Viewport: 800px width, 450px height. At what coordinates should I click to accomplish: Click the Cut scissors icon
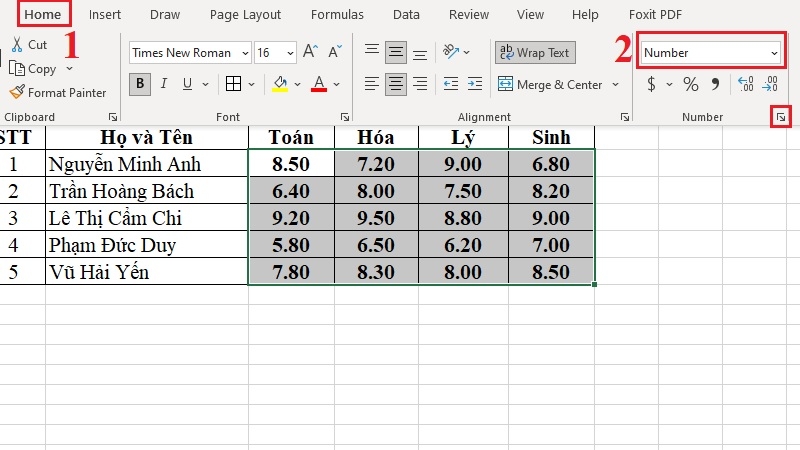pyautogui.click(x=17, y=44)
